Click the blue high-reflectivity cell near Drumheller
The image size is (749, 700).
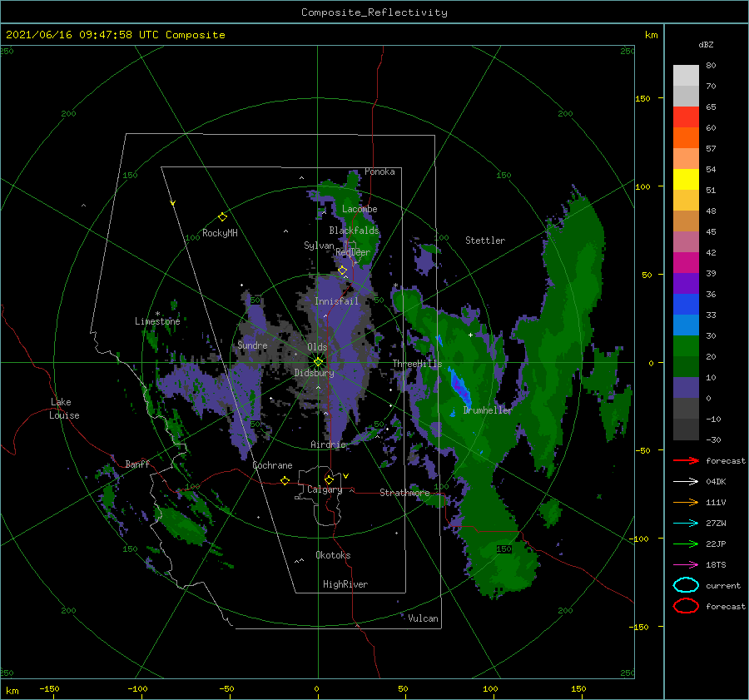click(460, 388)
